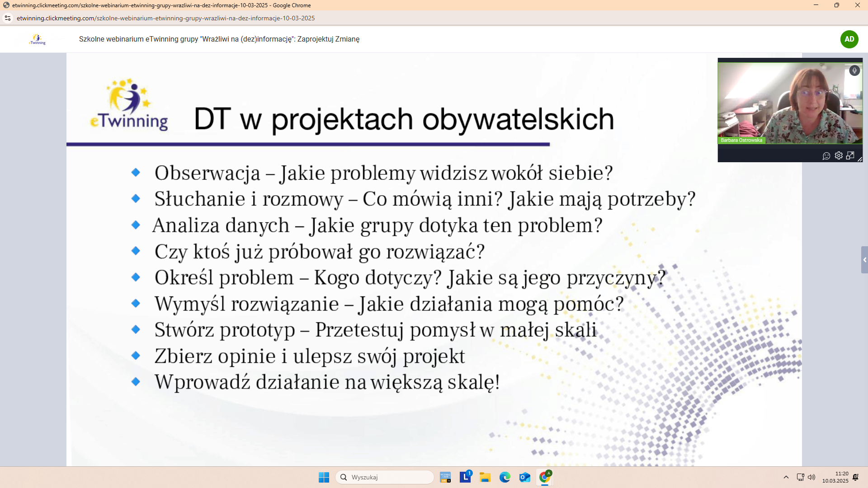Click the volume icon in the system tray
Screen dimensions: 868x488
click(x=811, y=477)
